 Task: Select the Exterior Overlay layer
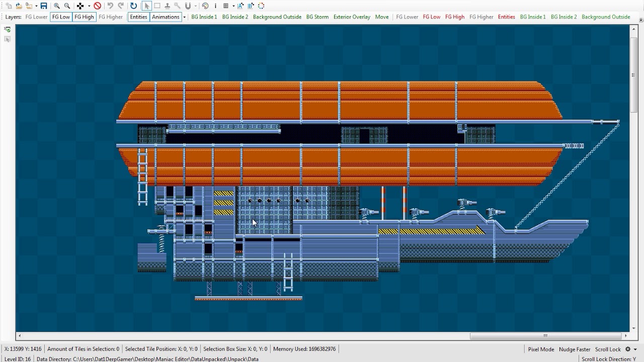(x=352, y=17)
